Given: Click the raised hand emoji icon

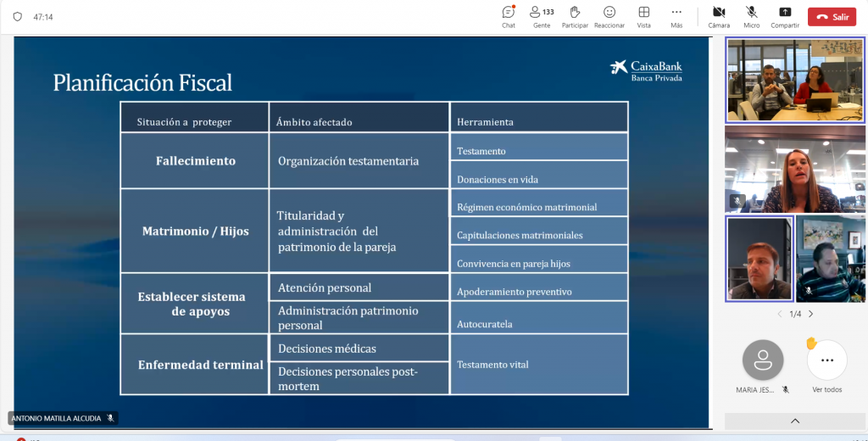Looking at the screenshot, I should click(811, 343).
